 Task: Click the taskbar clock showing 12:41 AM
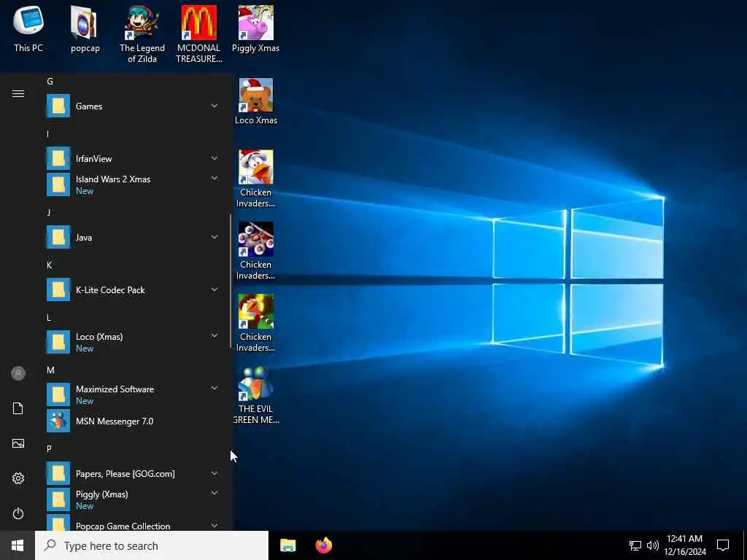tap(684, 545)
